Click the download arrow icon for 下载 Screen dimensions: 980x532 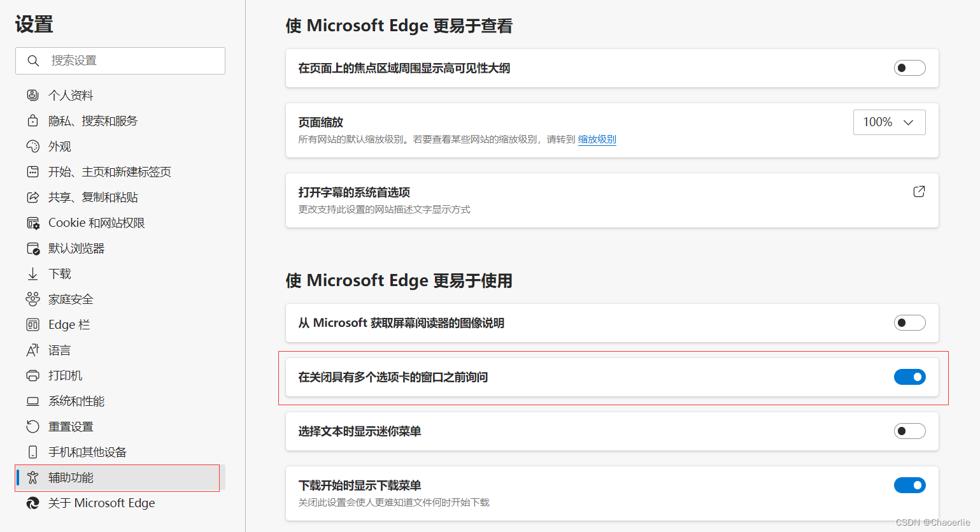pyautogui.click(x=32, y=273)
